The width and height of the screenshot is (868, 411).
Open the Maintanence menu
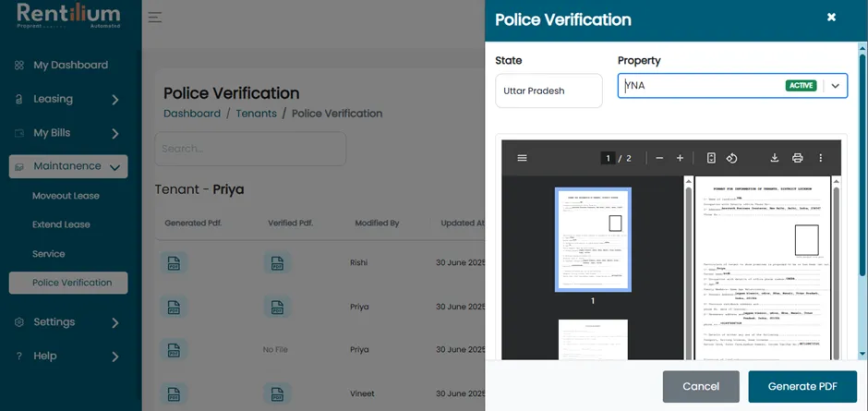[x=68, y=166]
